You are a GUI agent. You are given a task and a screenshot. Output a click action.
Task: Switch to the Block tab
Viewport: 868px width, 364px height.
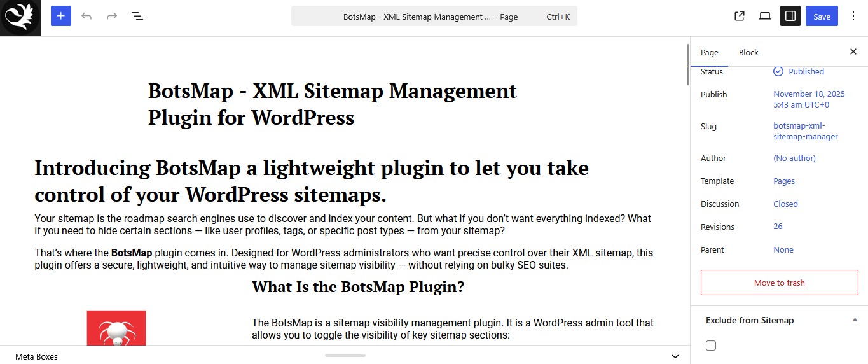748,53
